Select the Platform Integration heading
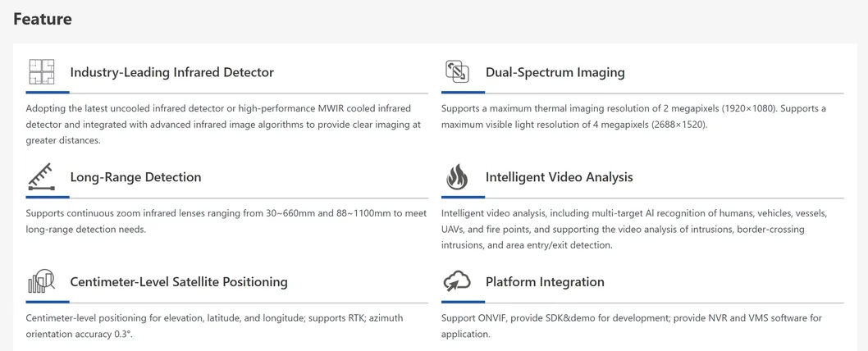This screenshot has height=351, width=868. tap(545, 282)
